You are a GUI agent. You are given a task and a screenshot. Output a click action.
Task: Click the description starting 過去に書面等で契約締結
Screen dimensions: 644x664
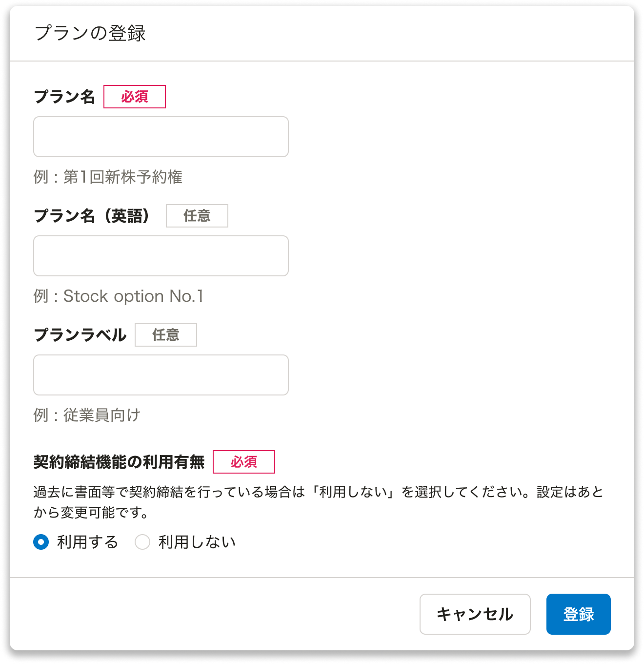click(319, 502)
